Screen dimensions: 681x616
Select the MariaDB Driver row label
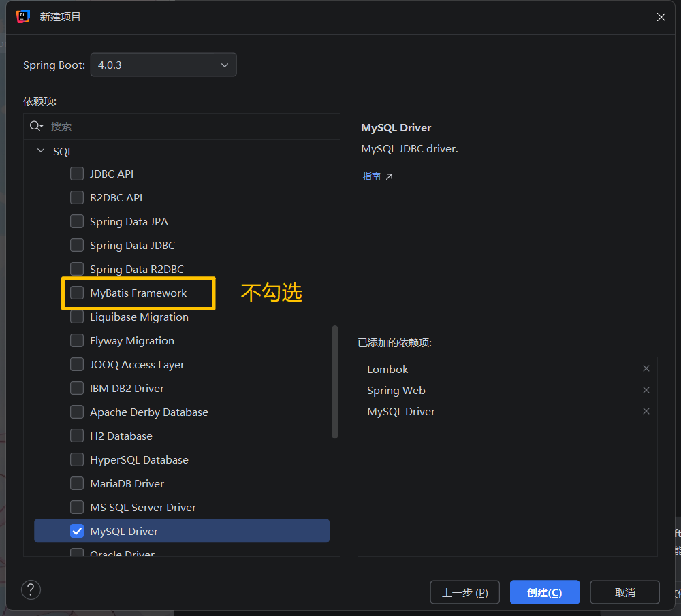127,483
